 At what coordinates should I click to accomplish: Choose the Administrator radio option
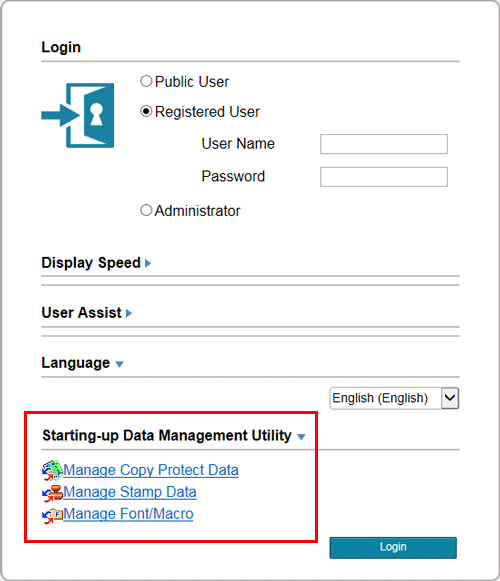coord(146,210)
